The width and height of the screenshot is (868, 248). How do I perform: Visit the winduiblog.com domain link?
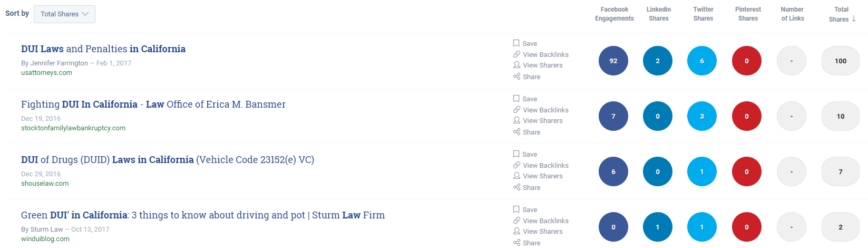click(x=45, y=239)
